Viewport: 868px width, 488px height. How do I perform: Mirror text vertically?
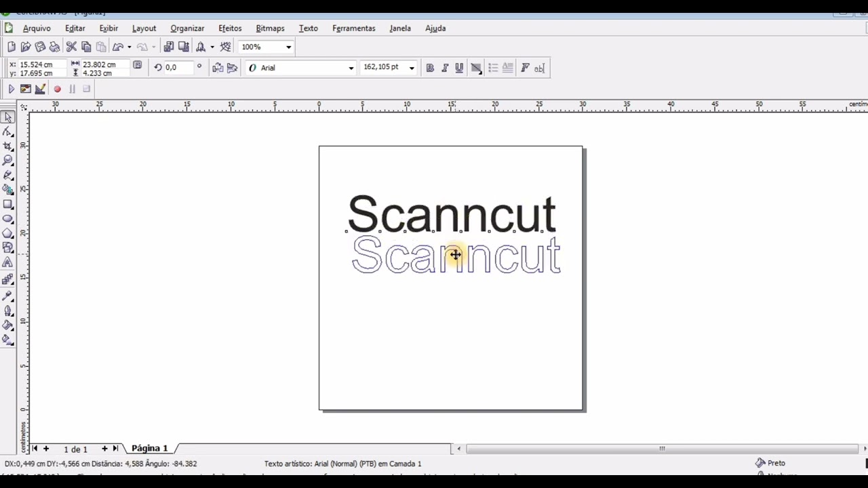232,68
